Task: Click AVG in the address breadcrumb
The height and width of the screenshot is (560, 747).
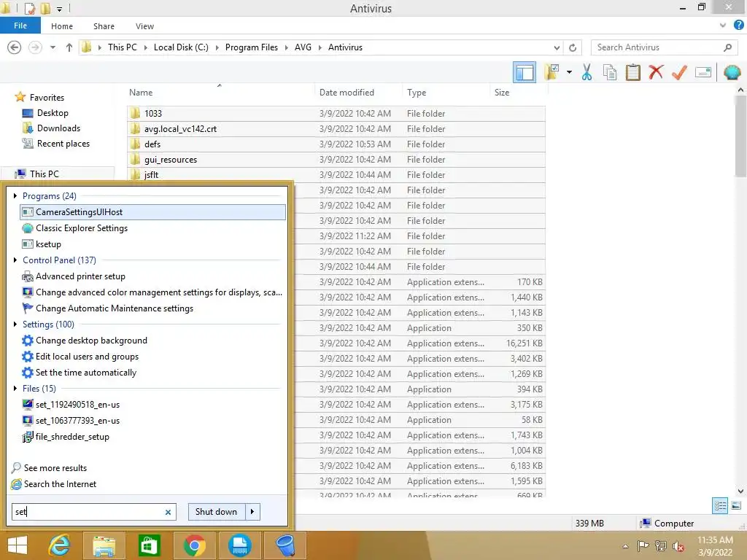Action: (303, 47)
